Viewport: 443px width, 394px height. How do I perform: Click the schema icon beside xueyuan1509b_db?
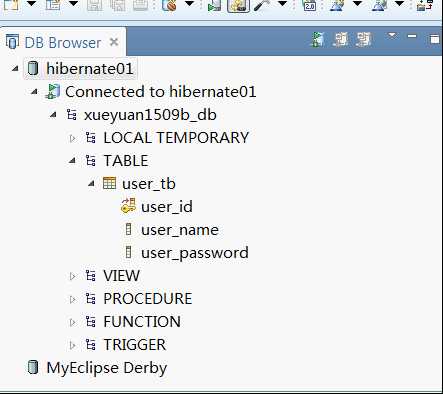(x=72, y=114)
